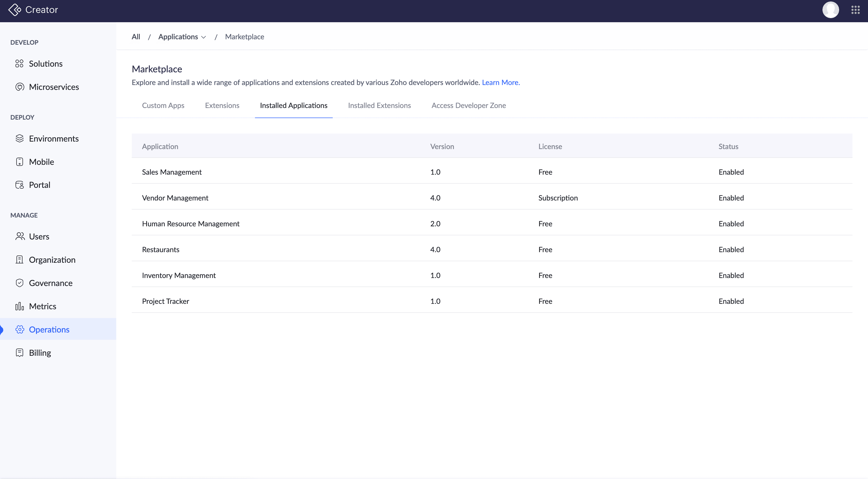Click the Learn More link
The height and width of the screenshot is (479, 868).
click(x=500, y=83)
